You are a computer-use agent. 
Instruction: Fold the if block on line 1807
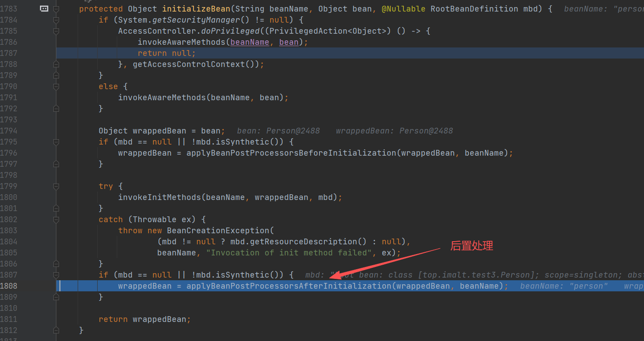(x=56, y=275)
